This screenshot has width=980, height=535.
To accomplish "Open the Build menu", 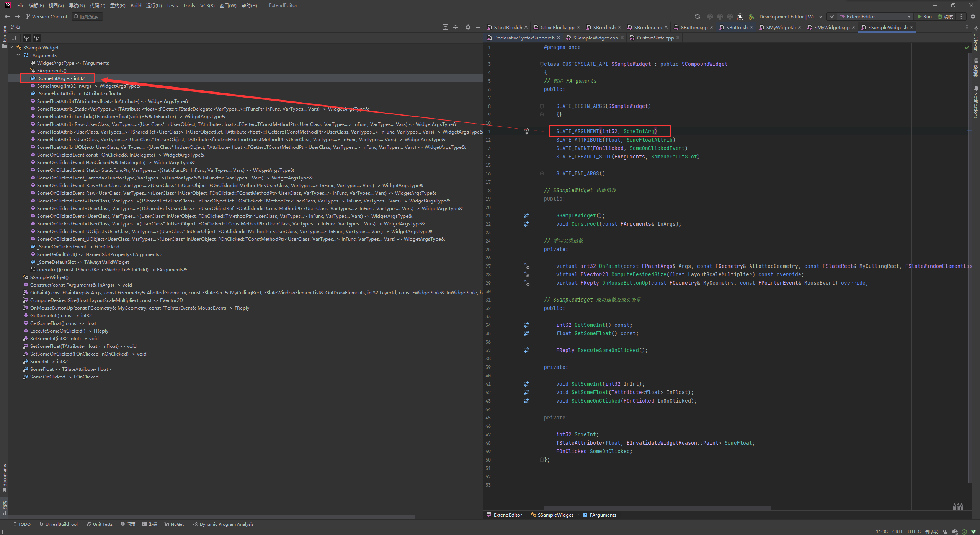I will [136, 5].
